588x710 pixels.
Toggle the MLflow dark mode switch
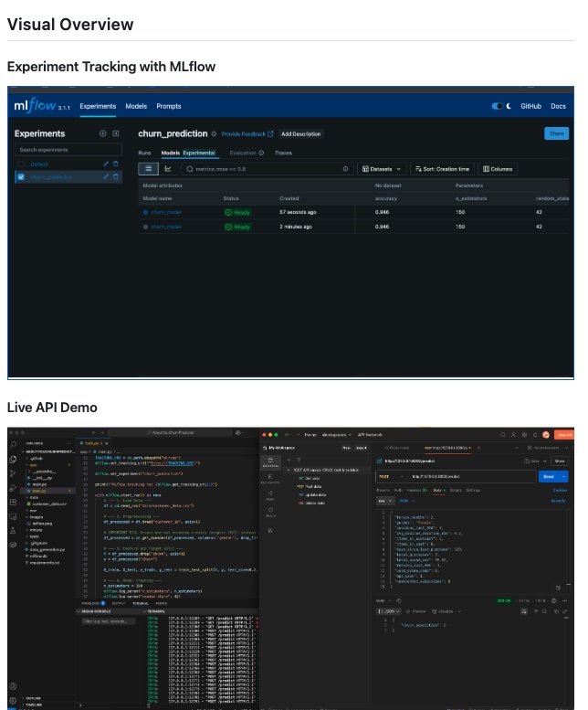click(x=497, y=106)
